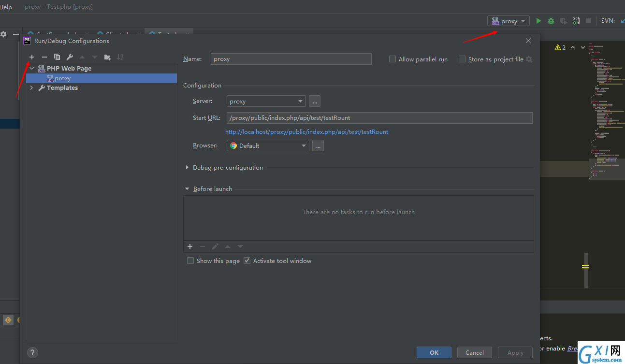Move configuration up arrow in toolbar
The height and width of the screenshot is (364, 625).
point(82,57)
